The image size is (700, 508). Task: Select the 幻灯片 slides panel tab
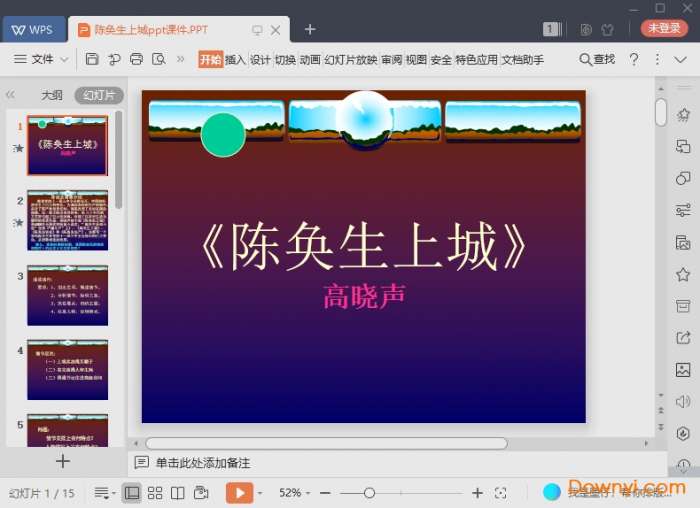[99, 96]
